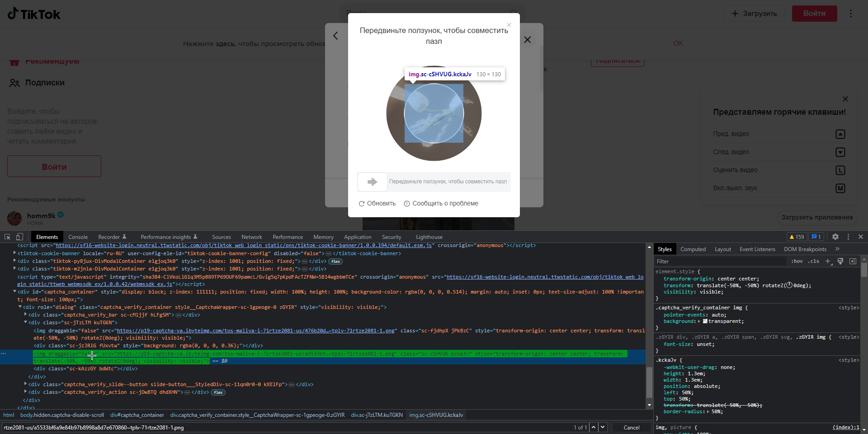Click the red Войти button in header
Image resolution: width=868 pixels, height=434 pixels.
point(814,14)
